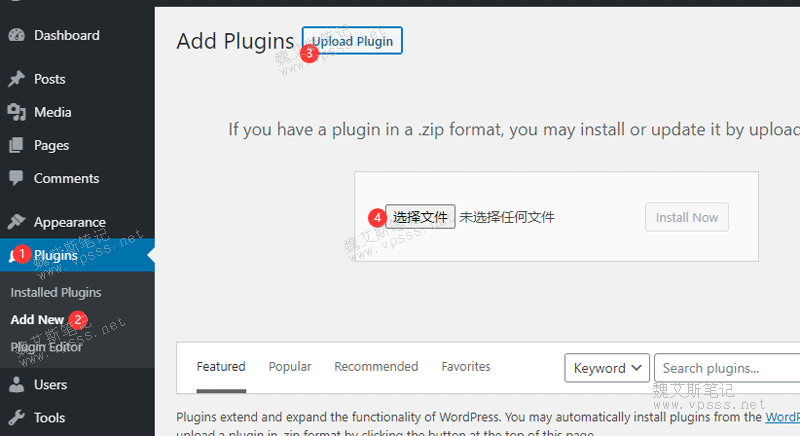Switch to the Popular tab
The image size is (800, 436).
click(290, 367)
